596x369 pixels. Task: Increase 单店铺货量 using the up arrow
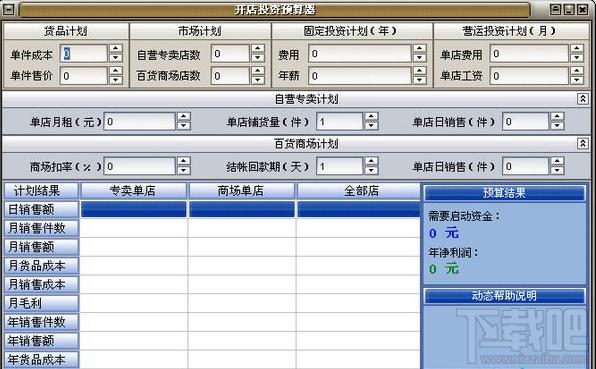[x=371, y=117]
